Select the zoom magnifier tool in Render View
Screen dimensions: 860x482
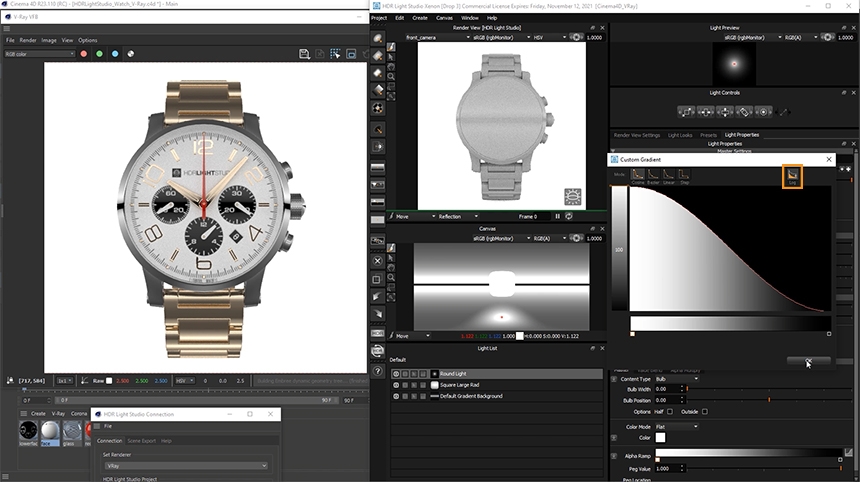[391, 77]
